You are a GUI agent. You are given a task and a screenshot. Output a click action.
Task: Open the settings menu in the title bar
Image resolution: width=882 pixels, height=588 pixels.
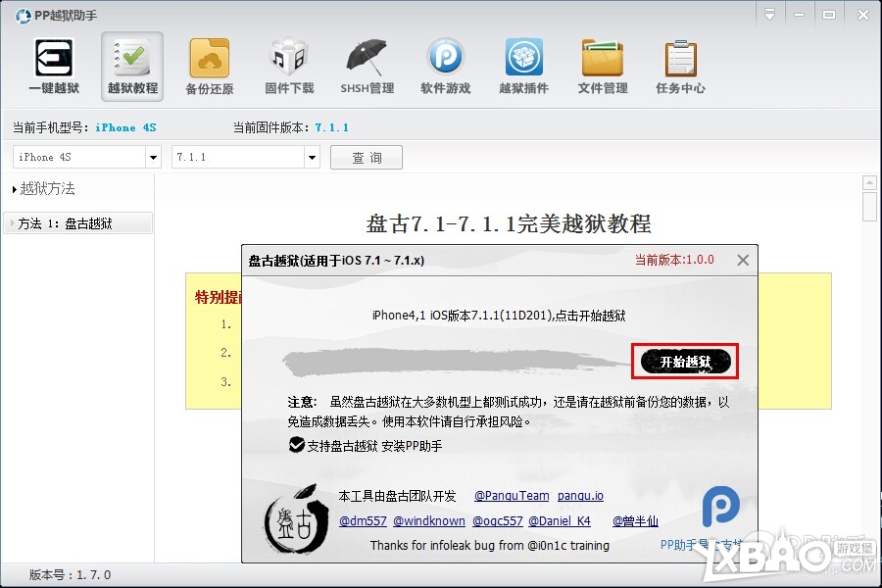tap(770, 14)
